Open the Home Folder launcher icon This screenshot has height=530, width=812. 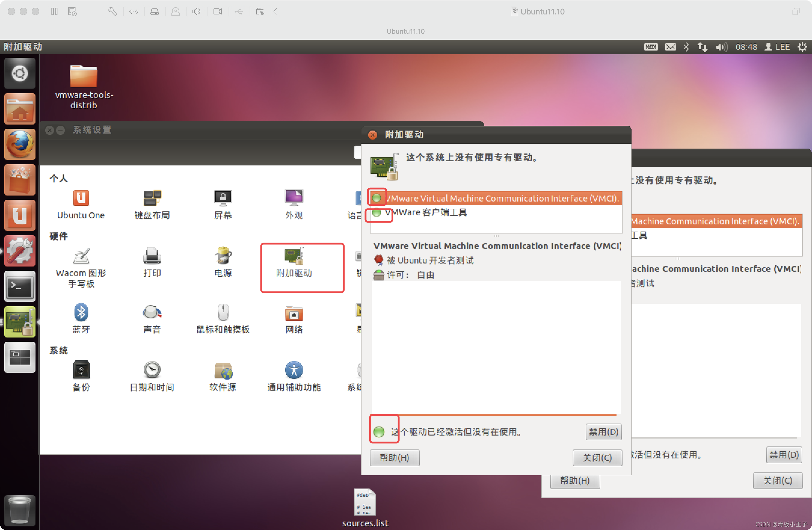coord(20,109)
